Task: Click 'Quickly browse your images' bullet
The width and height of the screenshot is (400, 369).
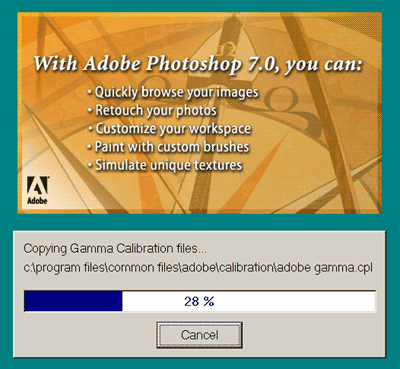Action: pos(173,93)
